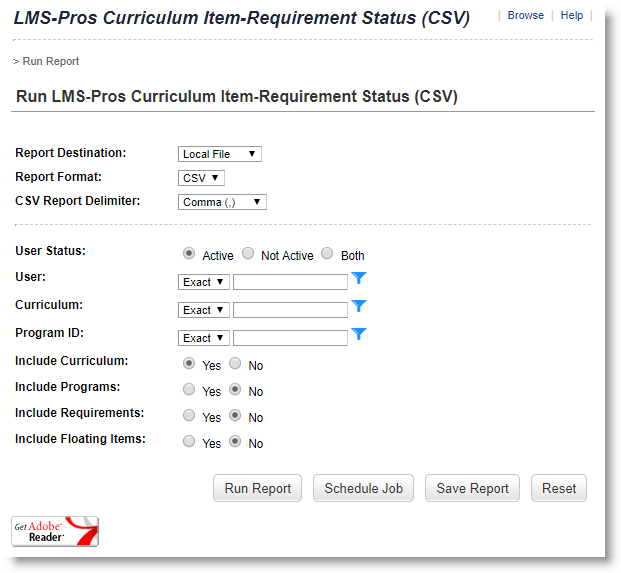Open the User Exact match dropdown
This screenshot has width=621, height=573.
(x=204, y=282)
